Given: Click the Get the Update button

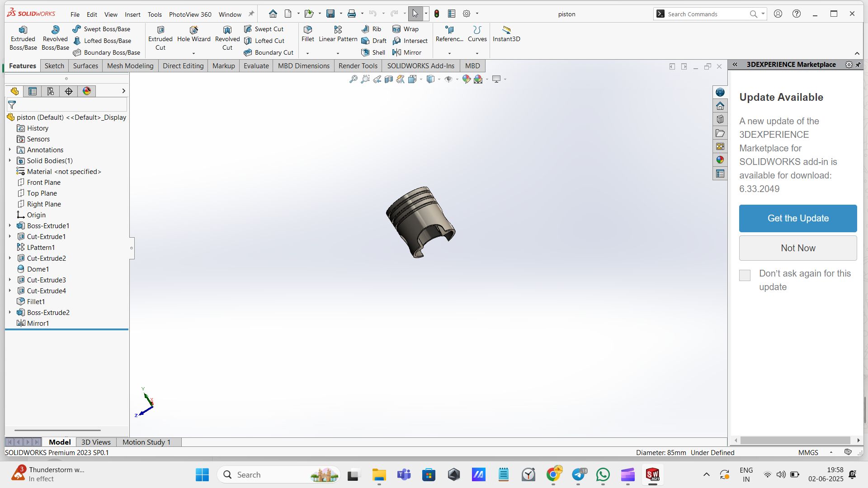Looking at the screenshot, I should [x=798, y=218].
